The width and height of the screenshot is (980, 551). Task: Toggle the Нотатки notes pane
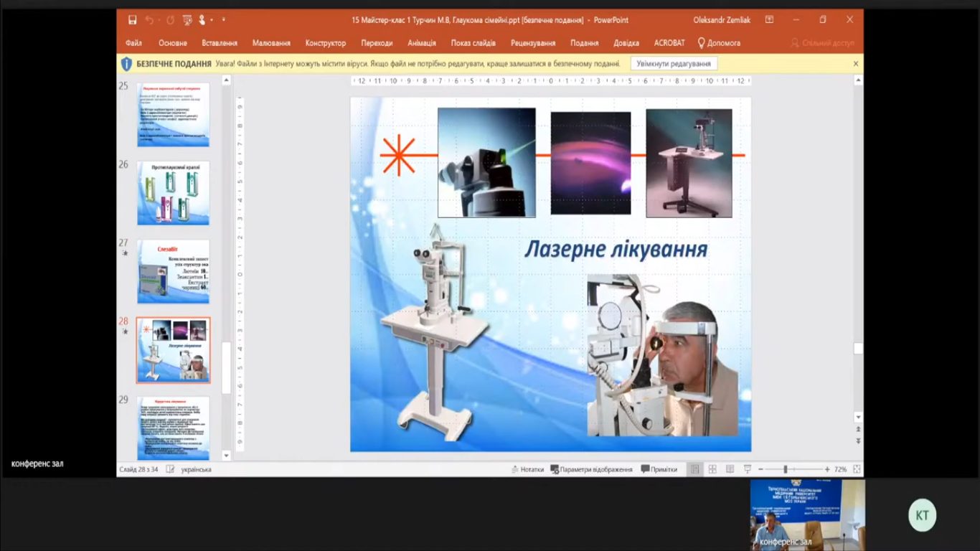click(x=527, y=469)
